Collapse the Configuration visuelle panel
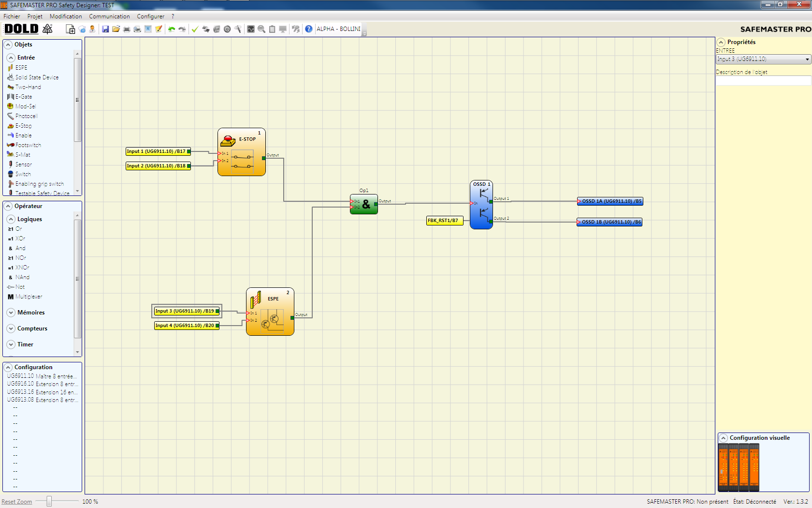The image size is (812, 508). pyautogui.click(x=724, y=438)
